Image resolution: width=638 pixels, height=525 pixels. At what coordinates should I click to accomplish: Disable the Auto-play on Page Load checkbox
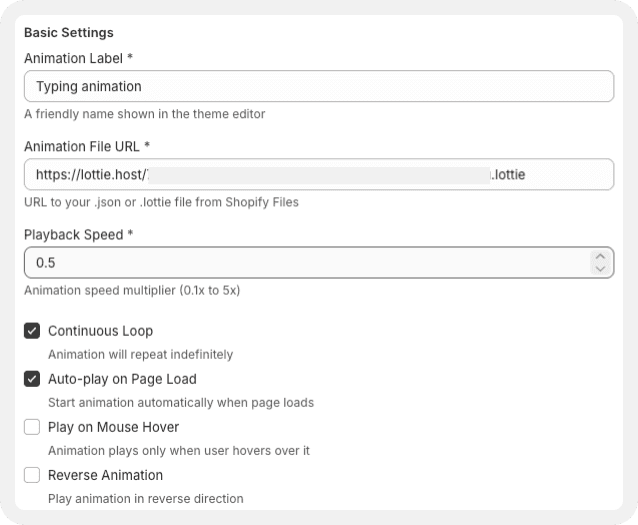click(32, 379)
